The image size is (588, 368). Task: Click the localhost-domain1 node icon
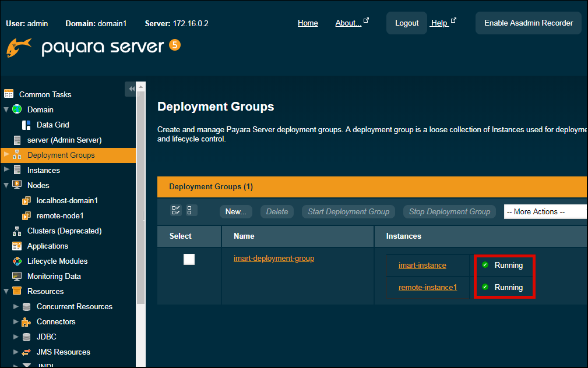[26, 200]
